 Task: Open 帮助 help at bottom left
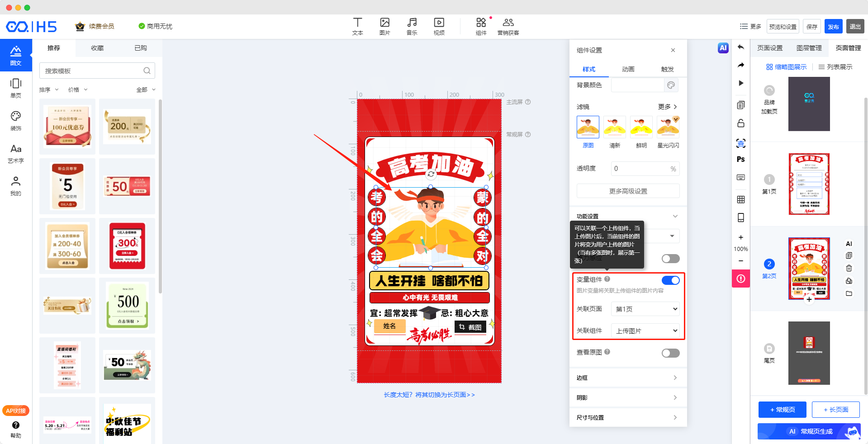click(16, 430)
